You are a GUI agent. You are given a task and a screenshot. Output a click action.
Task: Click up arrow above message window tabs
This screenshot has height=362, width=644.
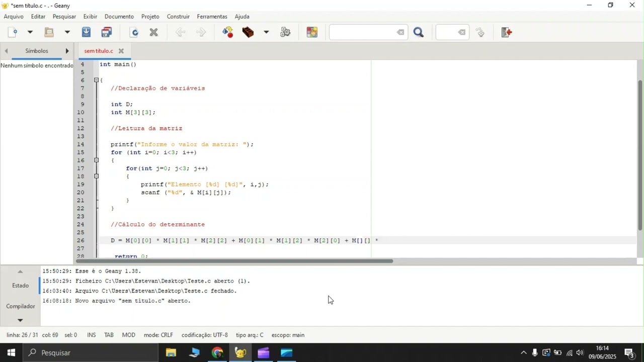point(20,271)
